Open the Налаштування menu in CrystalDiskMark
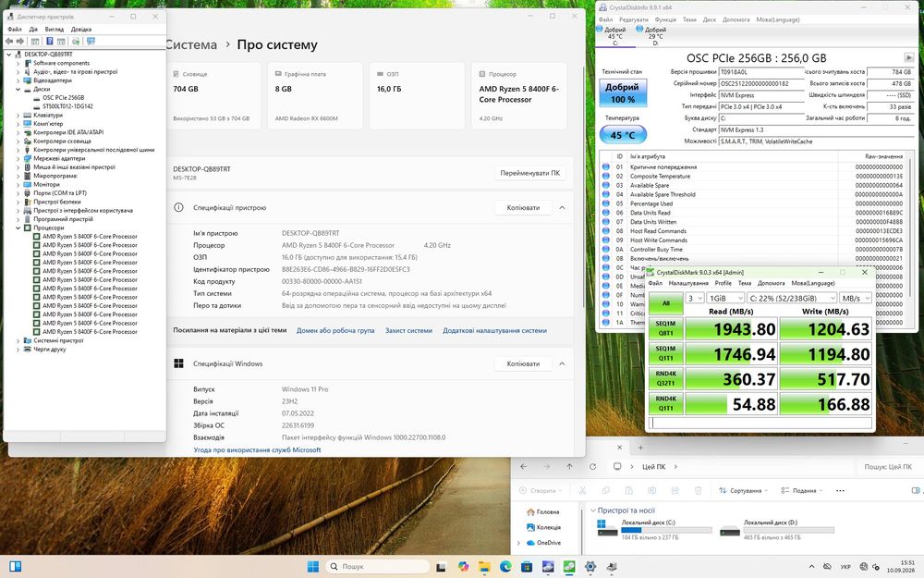Screen dimensions: 924x578 point(688,283)
